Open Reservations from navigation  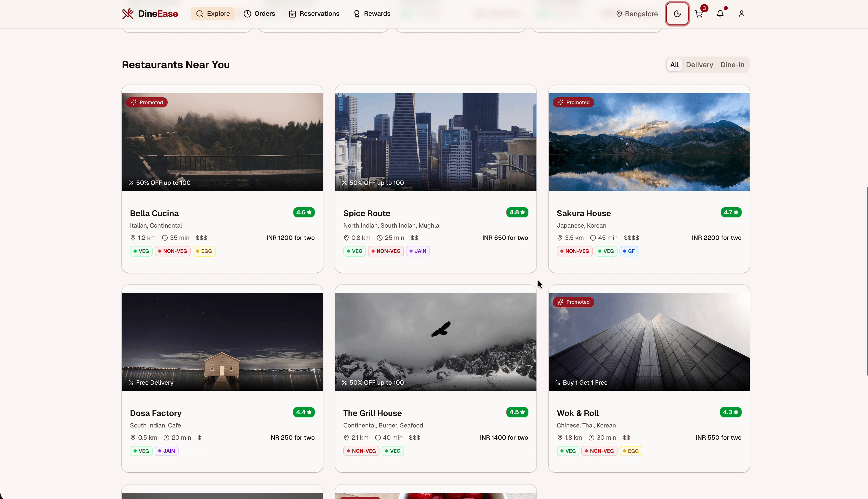tap(314, 14)
